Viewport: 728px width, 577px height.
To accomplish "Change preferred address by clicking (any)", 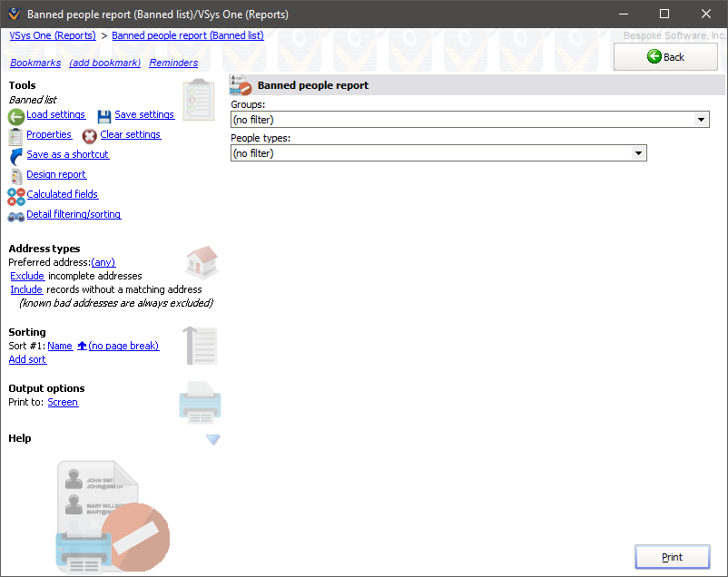I will 103,262.
